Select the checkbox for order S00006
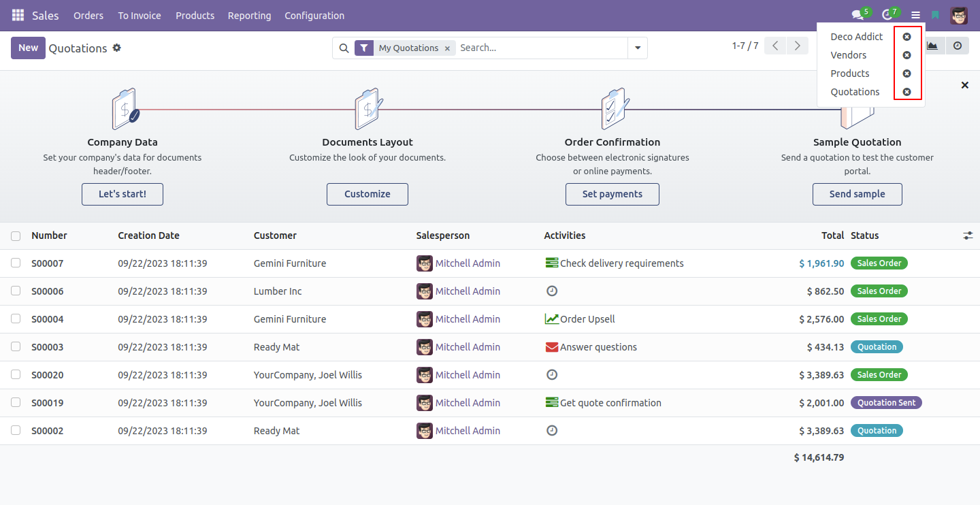 [x=16, y=291]
